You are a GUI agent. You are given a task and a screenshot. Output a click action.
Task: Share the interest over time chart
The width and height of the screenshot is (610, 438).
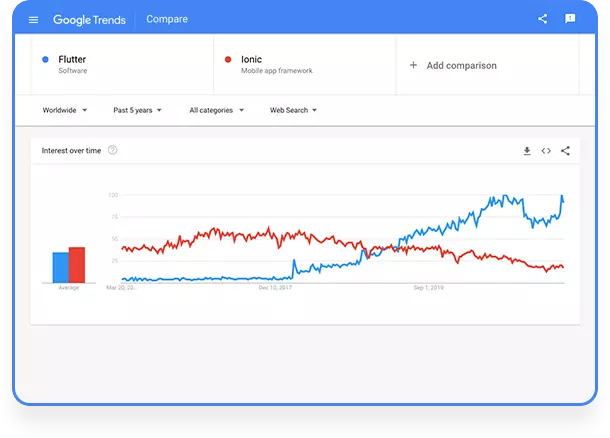(565, 151)
